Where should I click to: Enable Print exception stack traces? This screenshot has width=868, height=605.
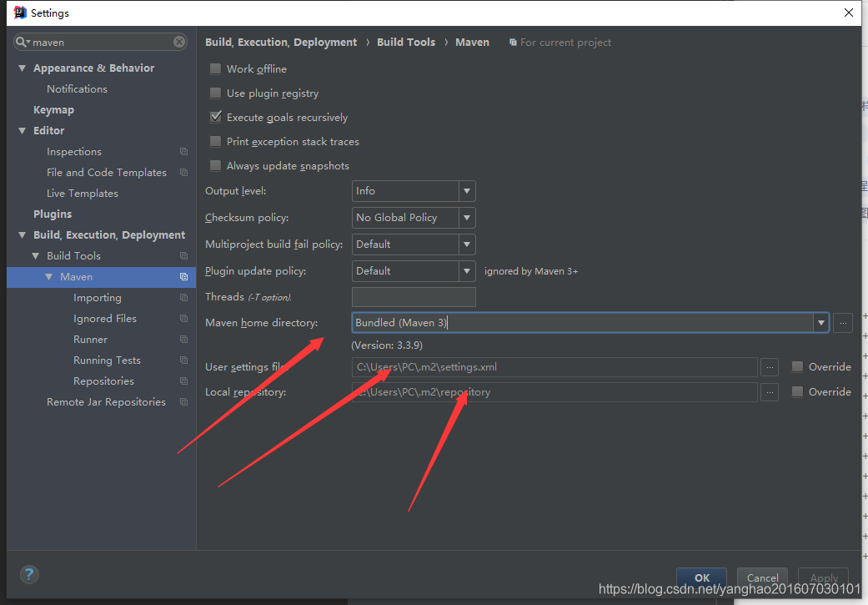click(x=215, y=141)
